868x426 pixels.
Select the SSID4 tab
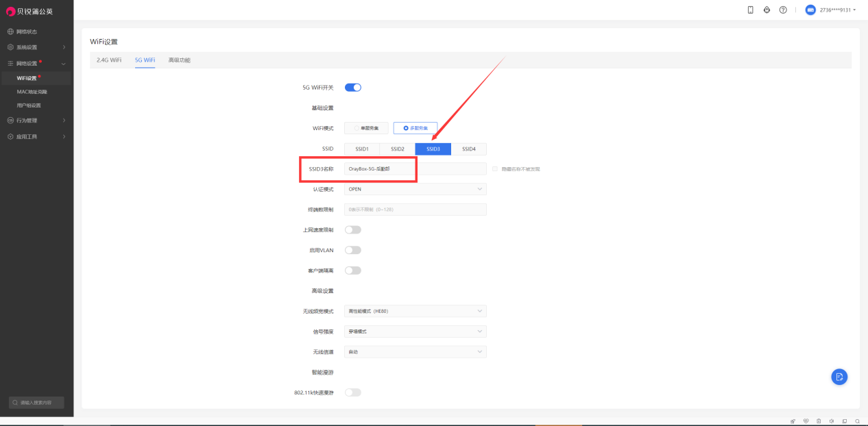pos(469,149)
